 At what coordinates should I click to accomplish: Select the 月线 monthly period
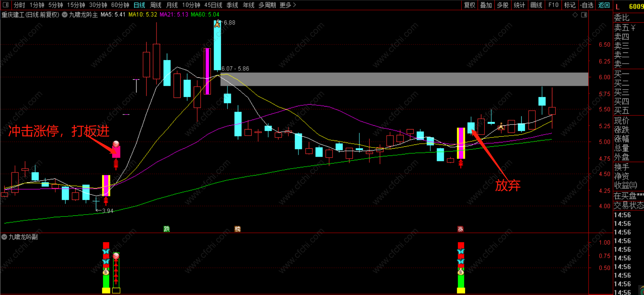(x=172, y=5)
